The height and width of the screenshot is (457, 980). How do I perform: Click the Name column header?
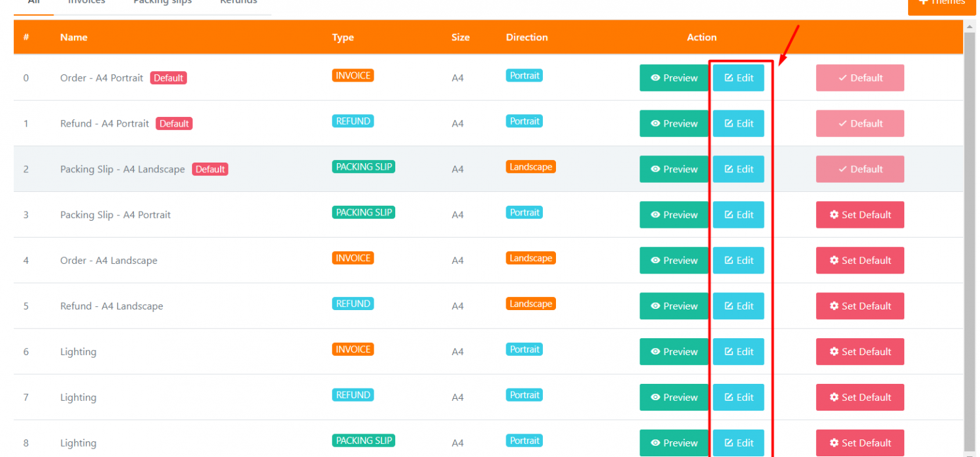click(x=74, y=37)
